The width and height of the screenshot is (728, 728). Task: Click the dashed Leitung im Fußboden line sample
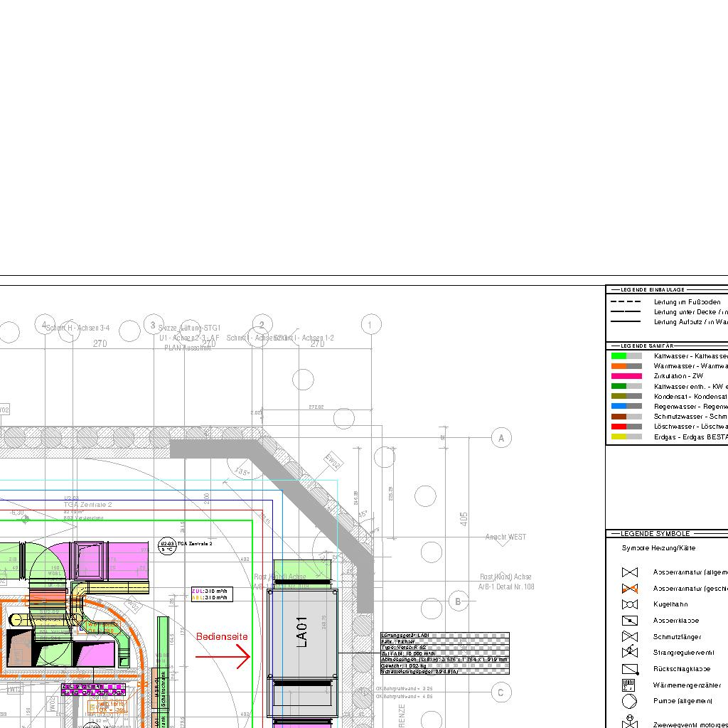pos(626,302)
